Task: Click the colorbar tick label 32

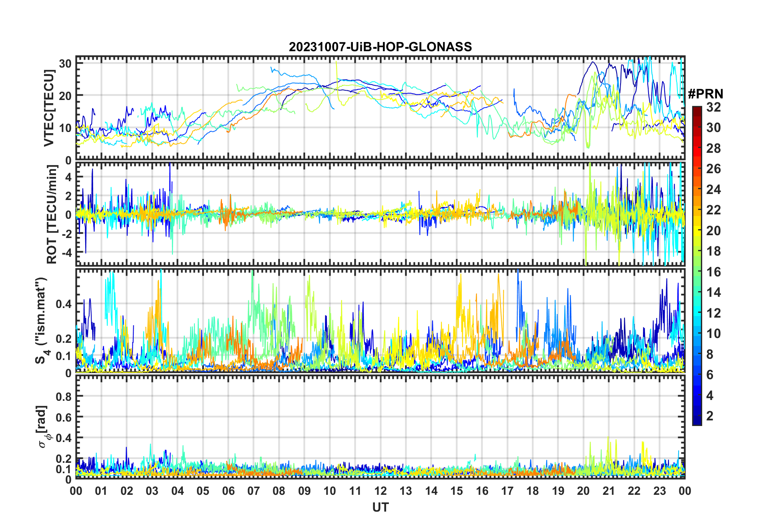Action: coord(713,107)
